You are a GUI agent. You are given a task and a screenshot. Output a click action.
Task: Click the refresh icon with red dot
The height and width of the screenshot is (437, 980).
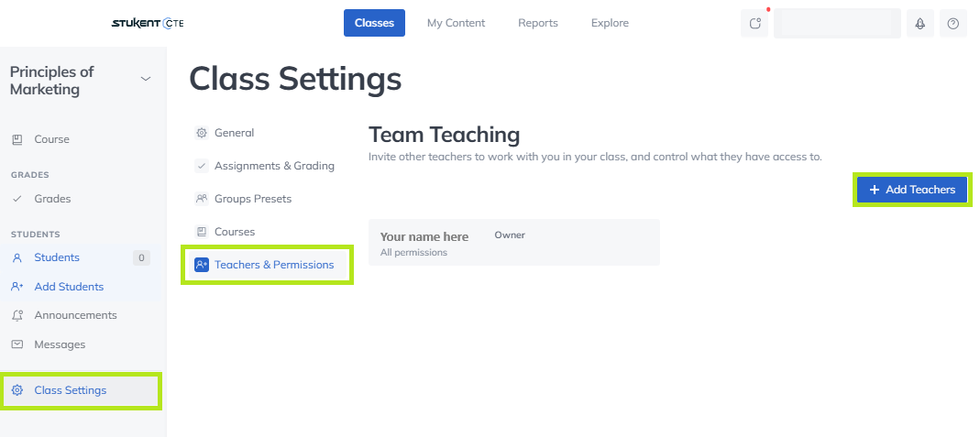(x=755, y=24)
